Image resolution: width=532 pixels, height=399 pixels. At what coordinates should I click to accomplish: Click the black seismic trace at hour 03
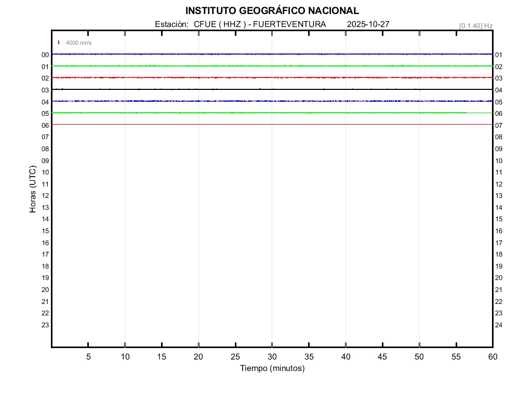pos(272,89)
